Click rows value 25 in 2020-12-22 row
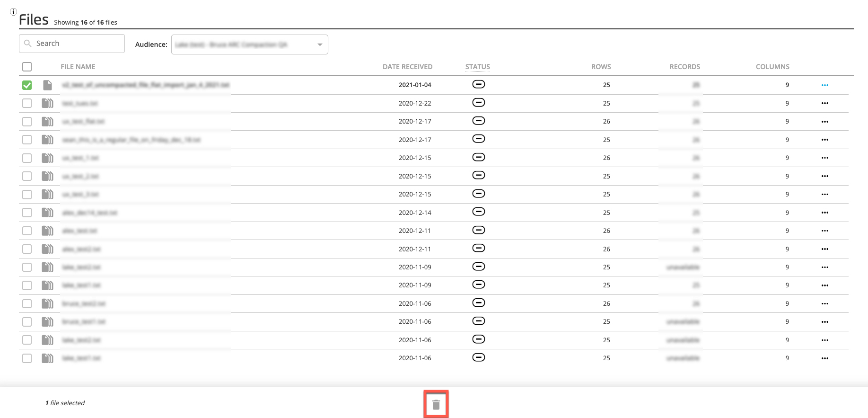This screenshot has width=868, height=418. [x=606, y=103]
